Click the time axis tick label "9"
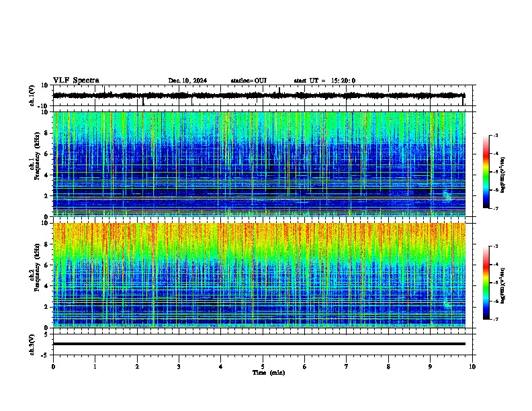 (430, 367)
